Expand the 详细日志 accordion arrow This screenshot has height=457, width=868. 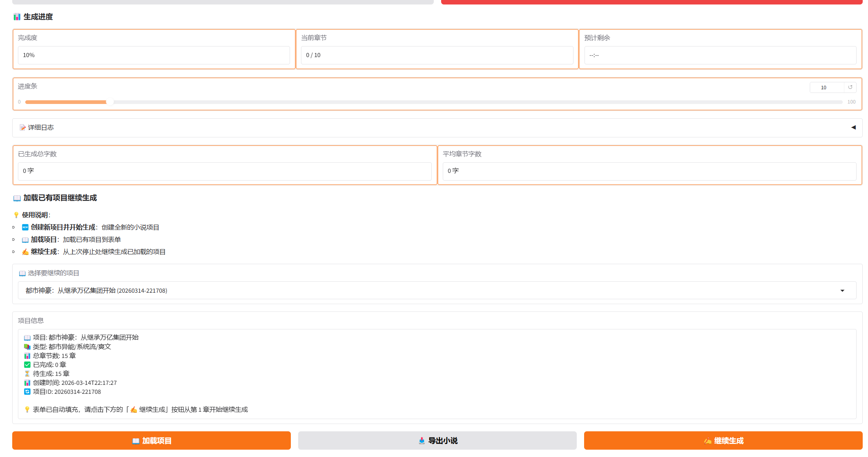point(853,128)
